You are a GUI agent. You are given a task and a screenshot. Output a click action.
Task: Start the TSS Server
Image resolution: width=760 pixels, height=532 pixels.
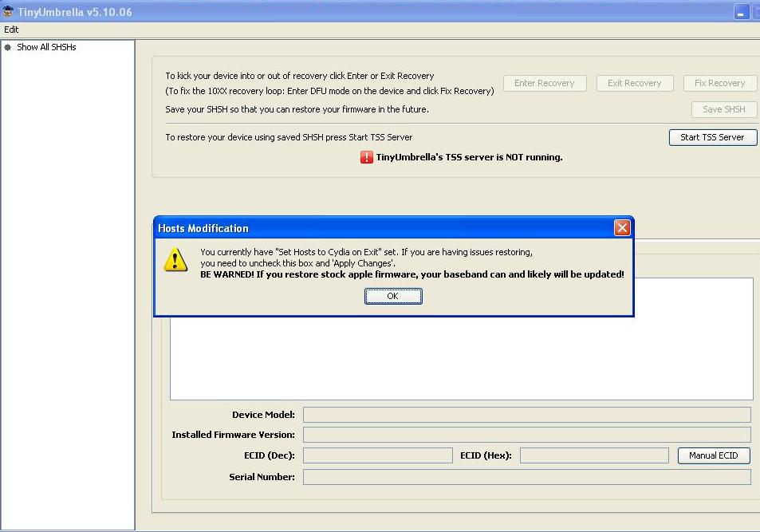[712, 137]
